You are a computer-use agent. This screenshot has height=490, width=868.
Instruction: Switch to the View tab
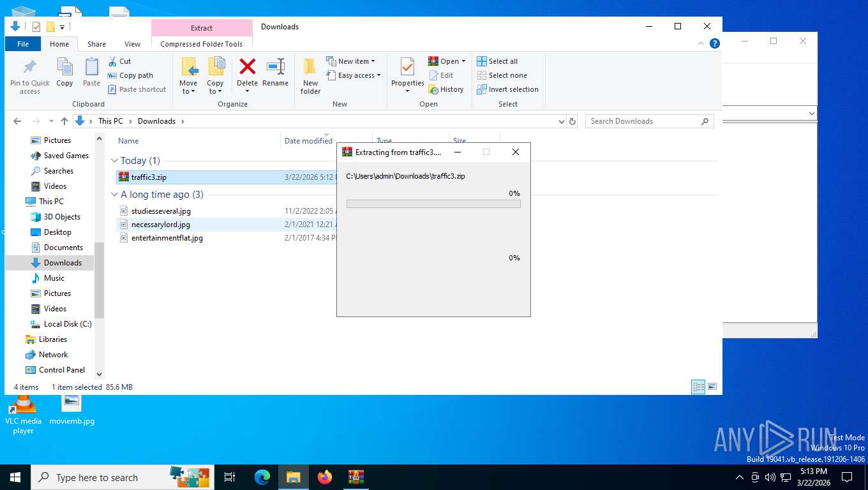133,44
